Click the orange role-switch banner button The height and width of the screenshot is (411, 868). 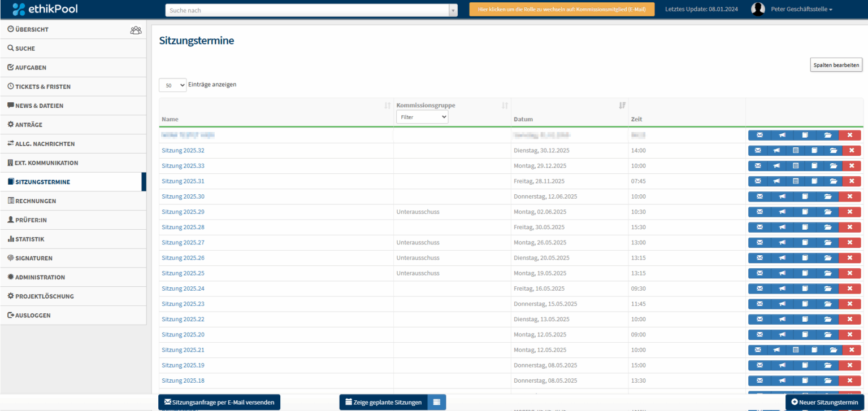coord(561,10)
